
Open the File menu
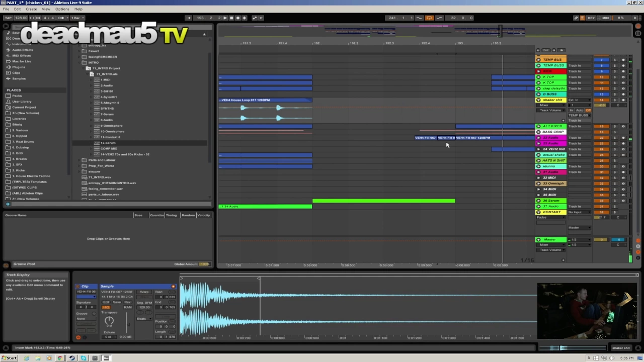point(6,9)
